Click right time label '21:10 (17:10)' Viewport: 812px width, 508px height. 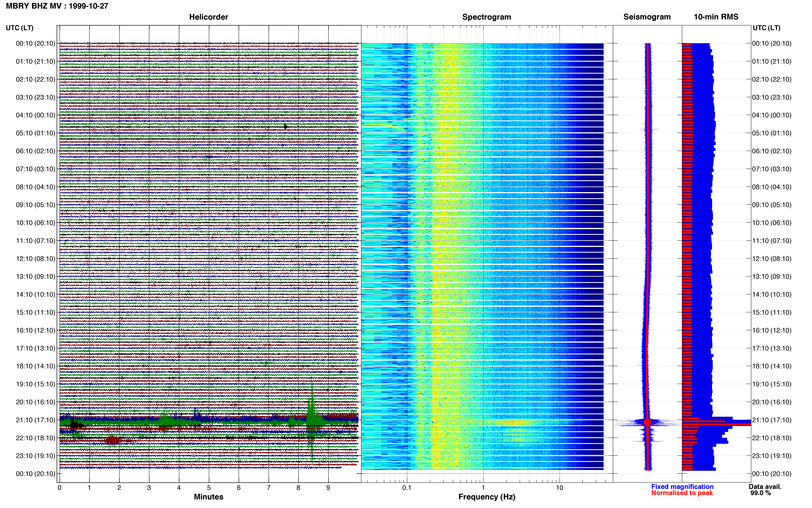pos(772,420)
